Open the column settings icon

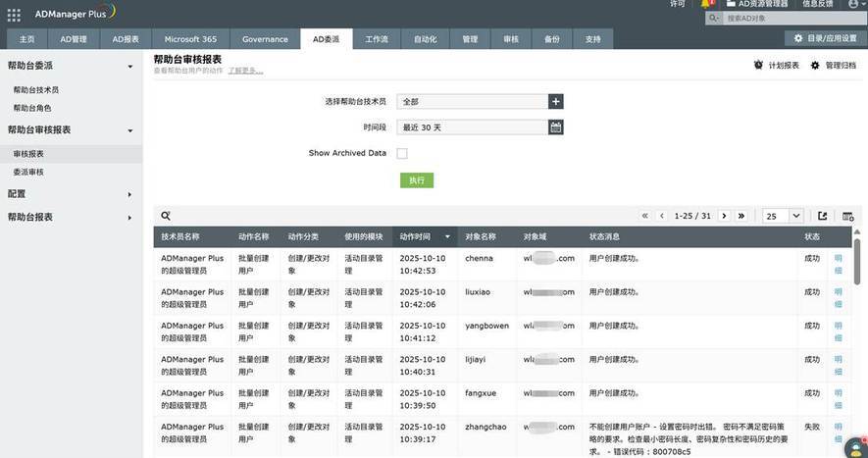(x=848, y=216)
